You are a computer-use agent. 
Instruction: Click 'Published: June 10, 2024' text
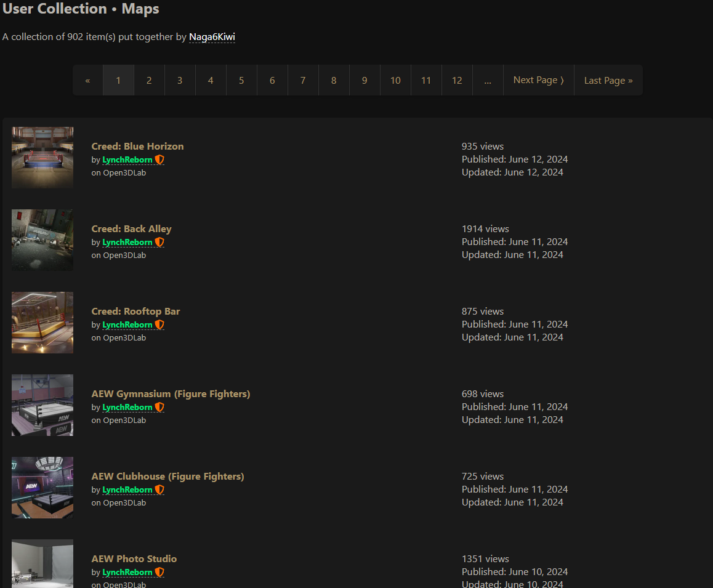(515, 571)
